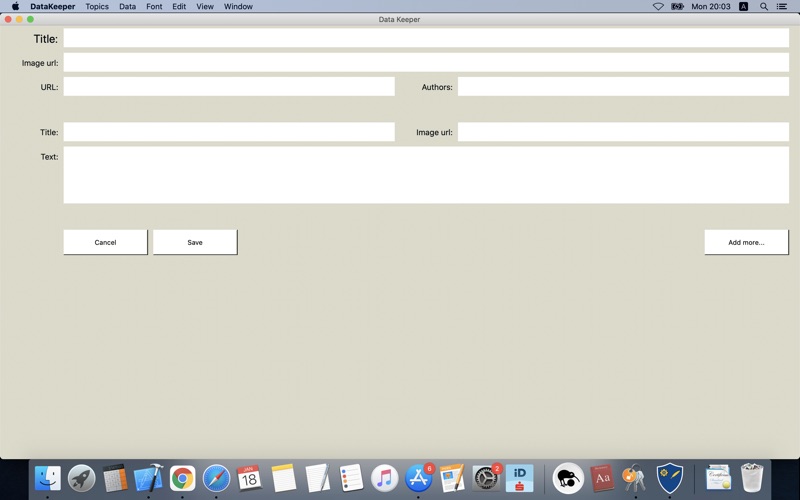Viewport: 800px width, 500px height.
Task: Open Calendar showing JAN 18
Action: click(249, 478)
